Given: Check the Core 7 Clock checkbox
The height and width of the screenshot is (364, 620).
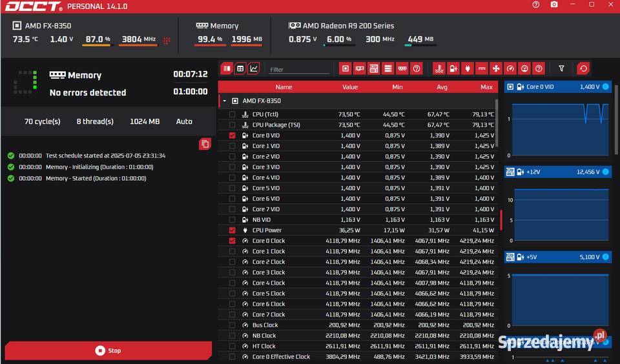Looking at the screenshot, I should pyautogui.click(x=232, y=314).
